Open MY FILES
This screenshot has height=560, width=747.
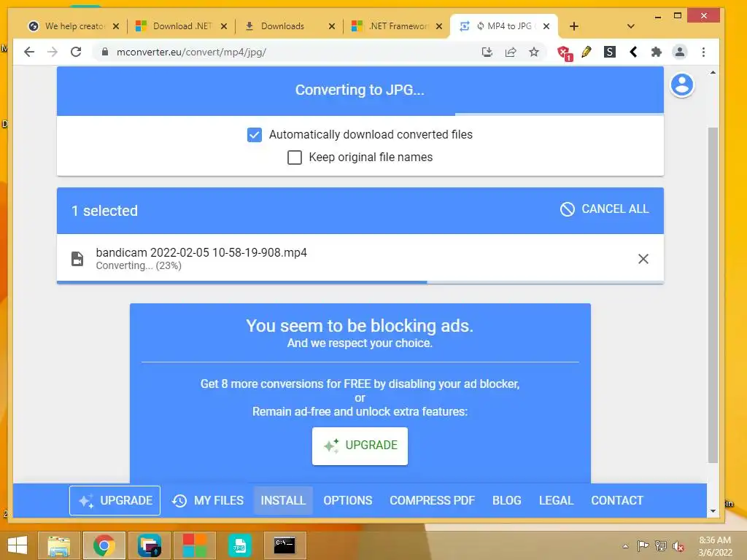click(x=208, y=500)
